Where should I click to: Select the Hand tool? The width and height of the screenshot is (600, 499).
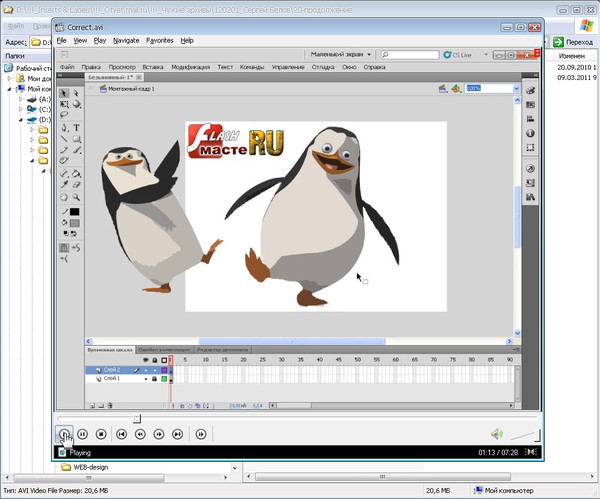coord(64,197)
